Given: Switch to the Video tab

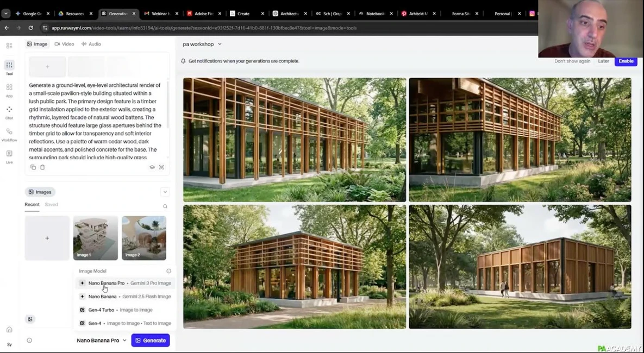Looking at the screenshot, I should pos(64,44).
